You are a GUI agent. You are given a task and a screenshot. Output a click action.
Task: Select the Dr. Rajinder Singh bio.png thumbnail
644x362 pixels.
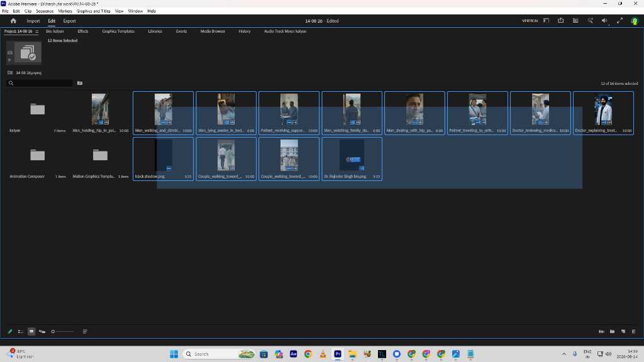[x=352, y=159]
